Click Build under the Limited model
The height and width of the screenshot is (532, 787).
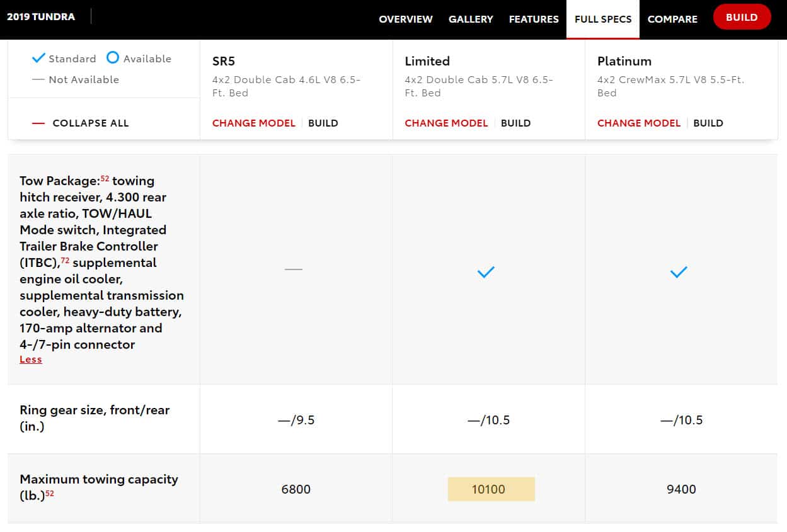coord(516,123)
